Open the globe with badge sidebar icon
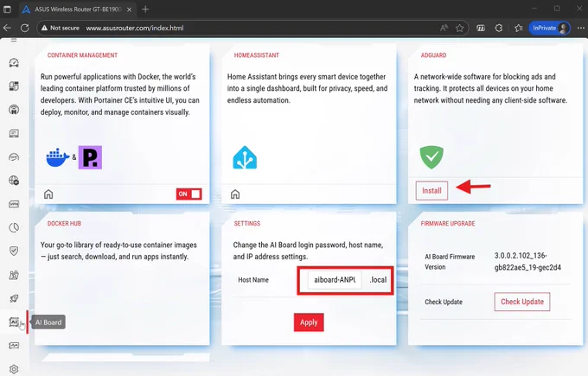588x376 pixels. point(14,181)
